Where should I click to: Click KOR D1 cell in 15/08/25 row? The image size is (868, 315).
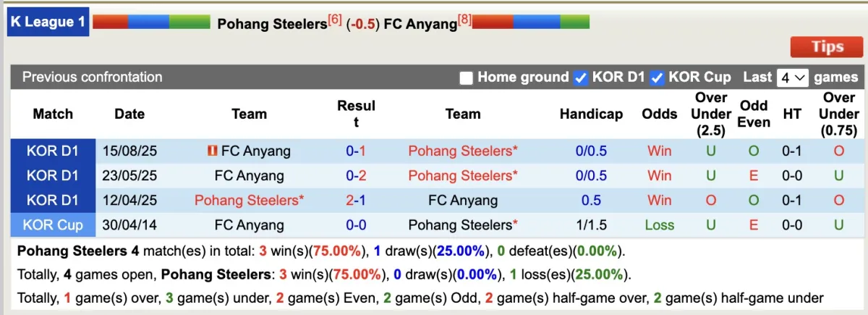click(53, 151)
